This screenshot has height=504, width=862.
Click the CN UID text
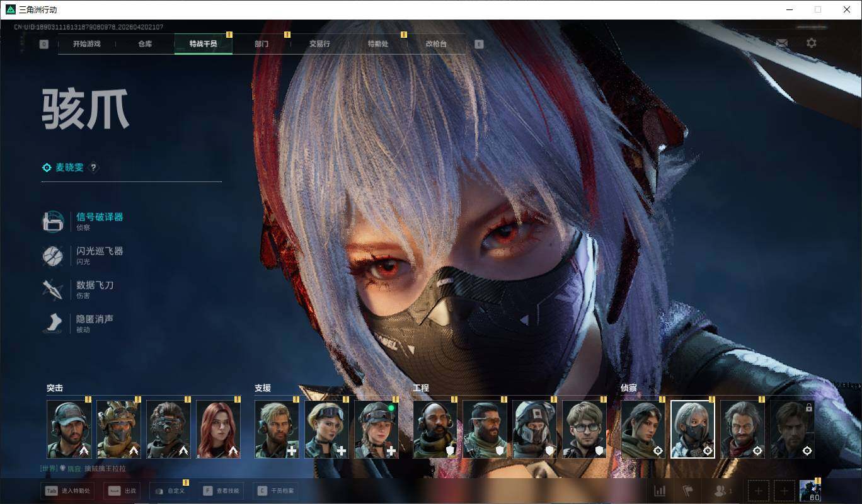[89, 27]
